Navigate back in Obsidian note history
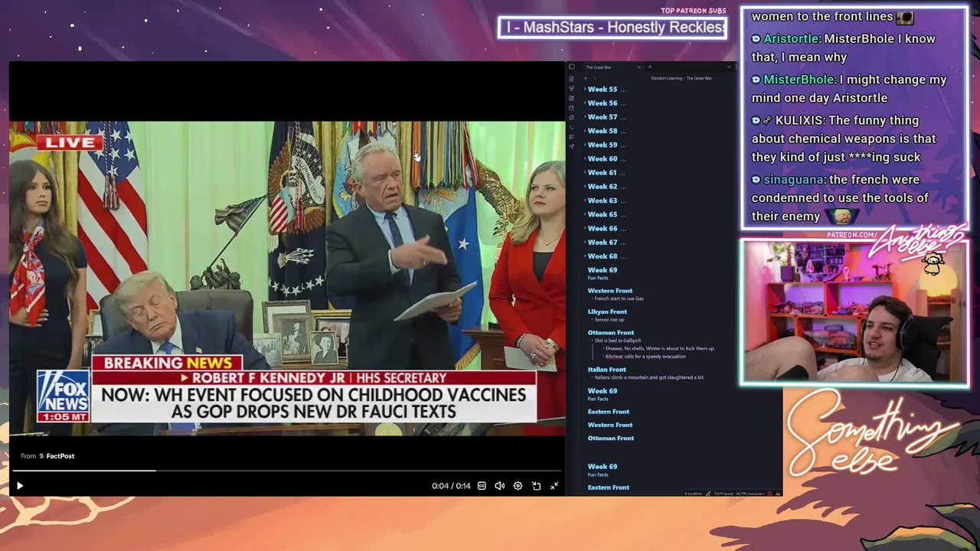The width and height of the screenshot is (980, 551). pos(586,78)
